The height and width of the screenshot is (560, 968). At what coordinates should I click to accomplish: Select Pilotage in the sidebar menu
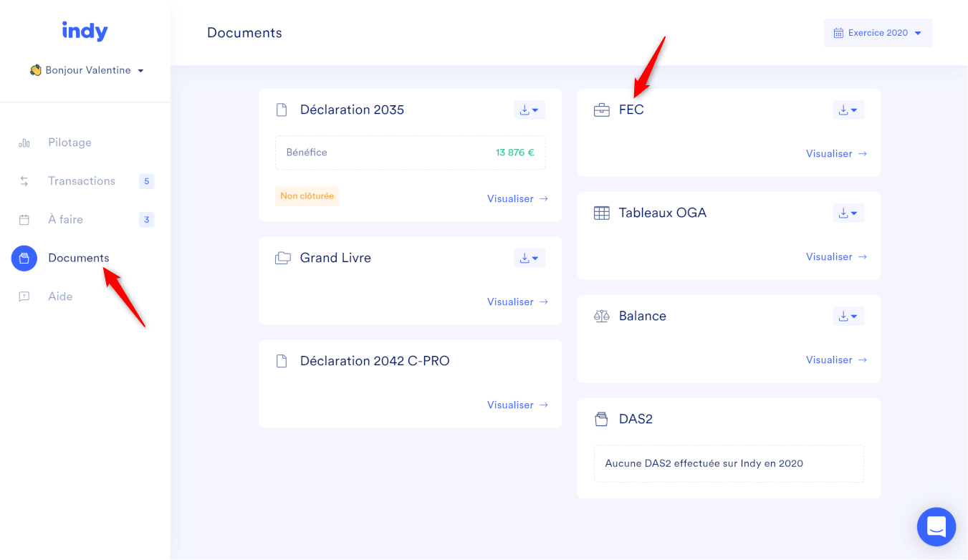pyautogui.click(x=70, y=143)
